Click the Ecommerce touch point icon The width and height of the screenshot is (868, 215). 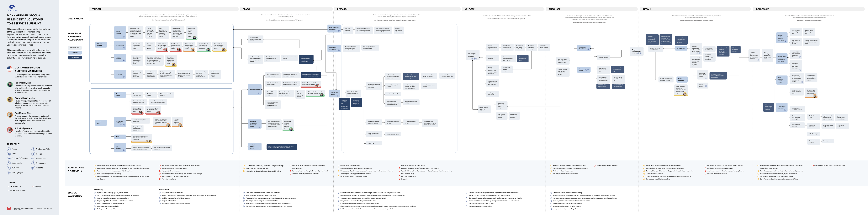pyautogui.click(x=33, y=163)
